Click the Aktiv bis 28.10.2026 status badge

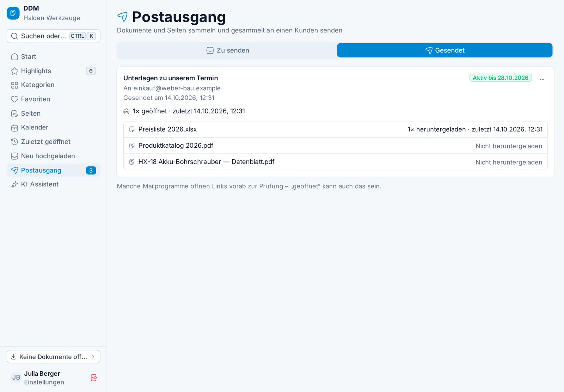500,78
